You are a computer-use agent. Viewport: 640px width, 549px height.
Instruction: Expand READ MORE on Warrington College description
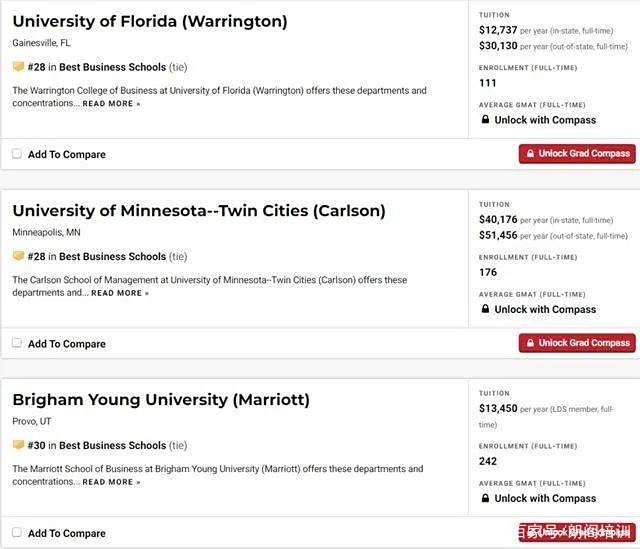pyautogui.click(x=111, y=104)
